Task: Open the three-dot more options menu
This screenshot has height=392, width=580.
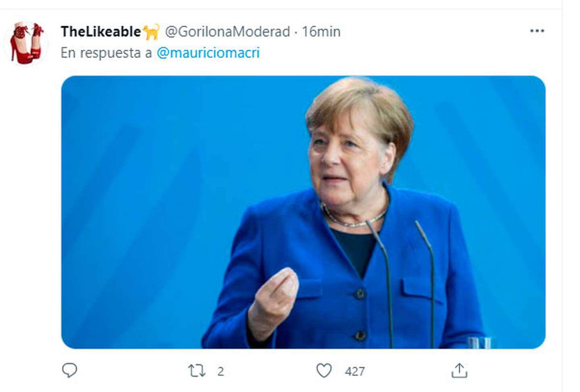Action: click(537, 31)
